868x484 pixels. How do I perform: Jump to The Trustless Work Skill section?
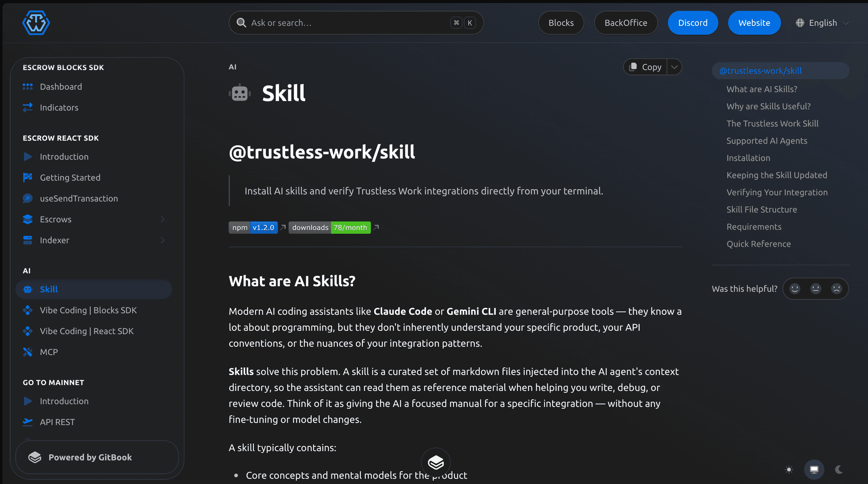(772, 124)
